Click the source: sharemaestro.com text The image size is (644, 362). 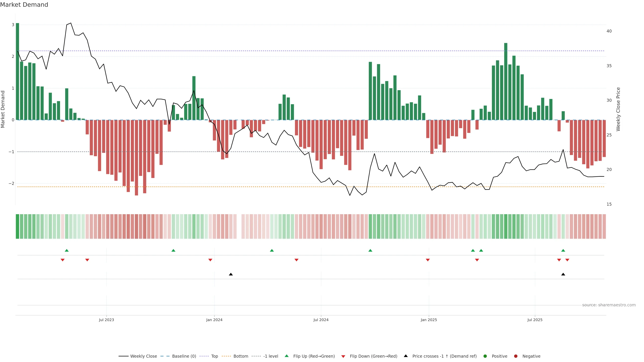(609, 305)
